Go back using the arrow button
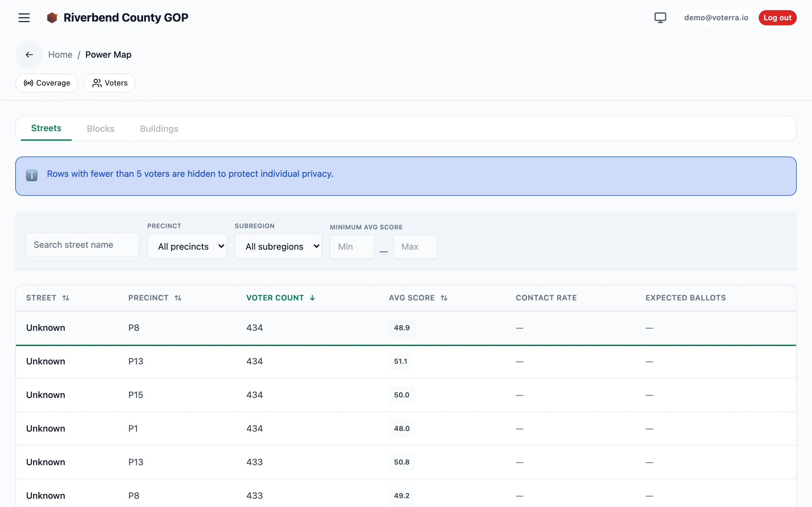This screenshot has width=812, height=507. point(29,55)
